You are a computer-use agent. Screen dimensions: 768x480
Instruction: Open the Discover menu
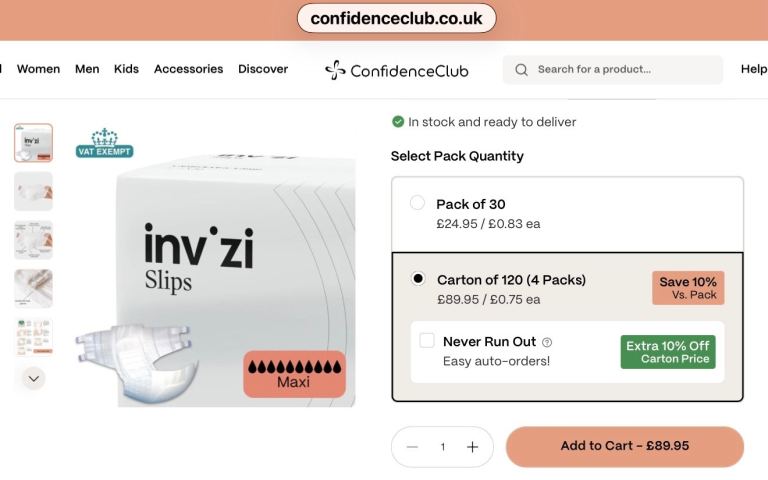[263, 69]
